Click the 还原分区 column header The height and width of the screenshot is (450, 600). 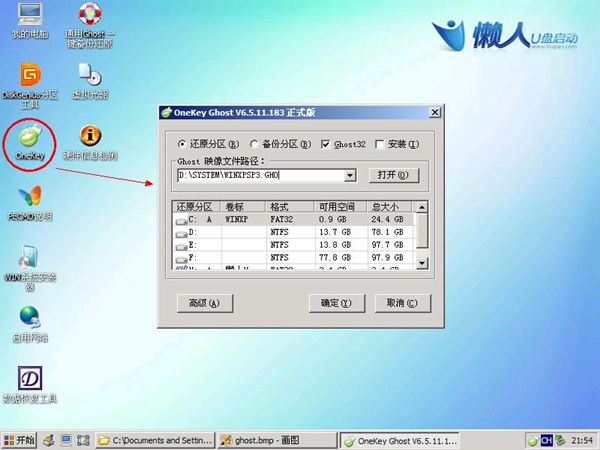click(197, 207)
